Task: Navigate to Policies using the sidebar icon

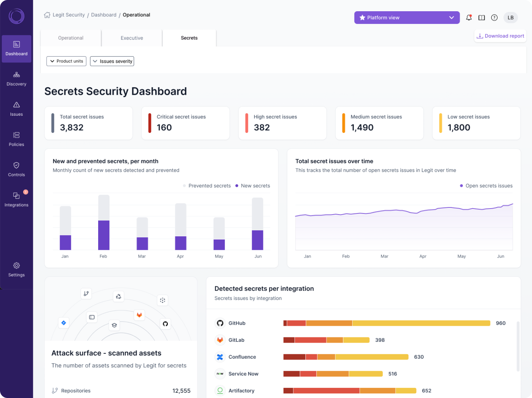Action: coord(16,139)
